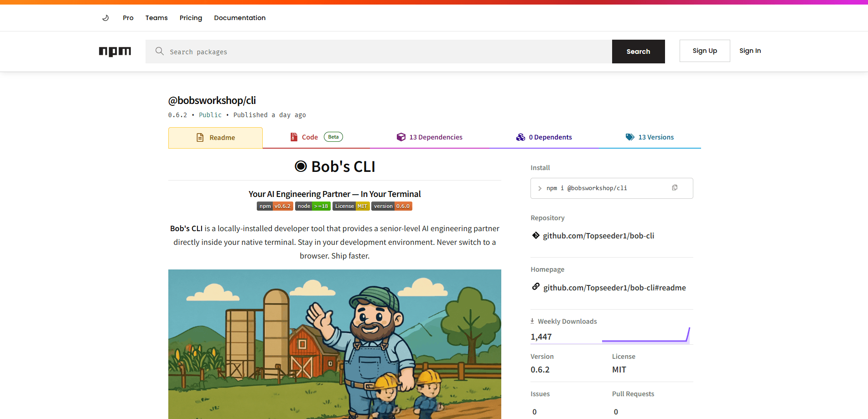The height and width of the screenshot is (419, 868).
Task: Click the Bob's CLI heading
Action: pos(343,167)
